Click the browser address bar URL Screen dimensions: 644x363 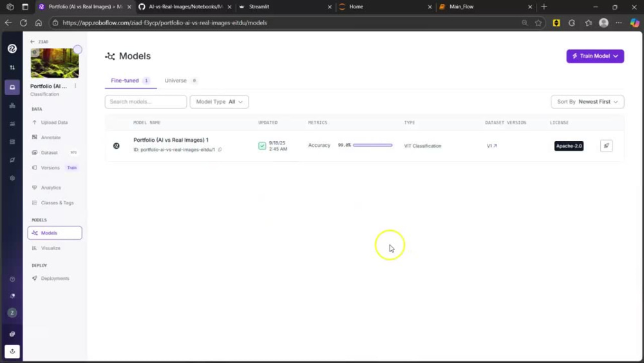click(165, 23)
